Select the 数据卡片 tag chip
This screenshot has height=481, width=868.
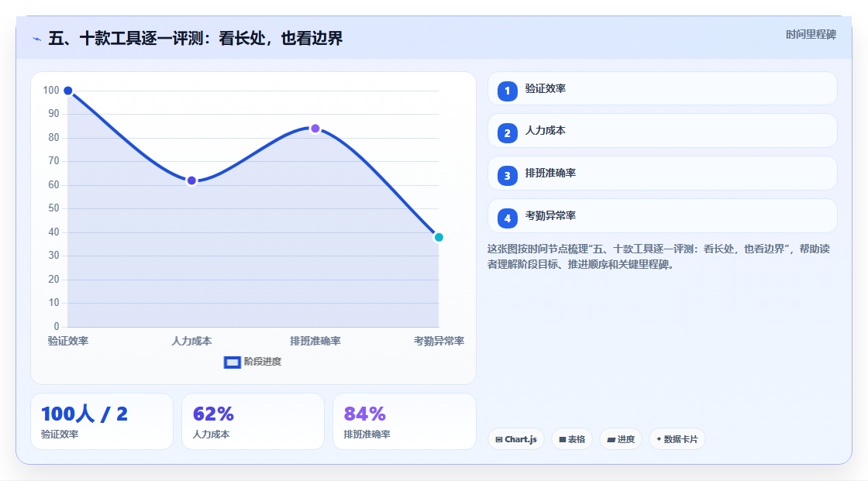[x=677, y=439]
